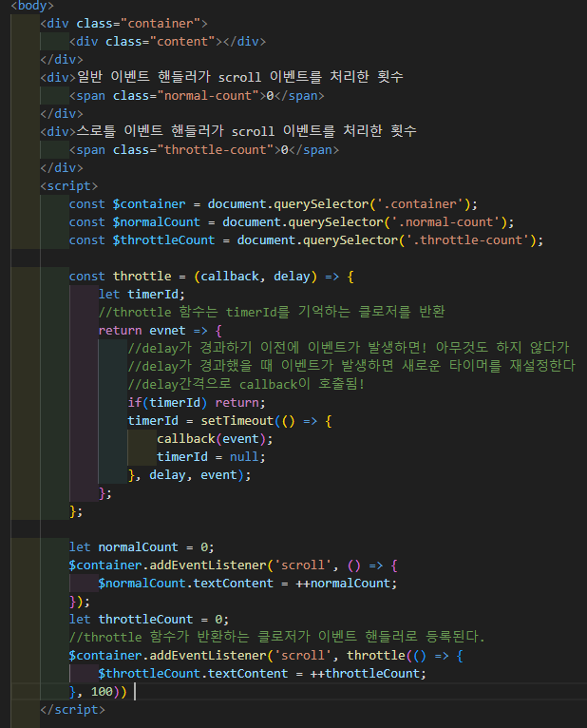Click the closing script tag
This screenshot has width=587, height=728.
click(73, 710)
